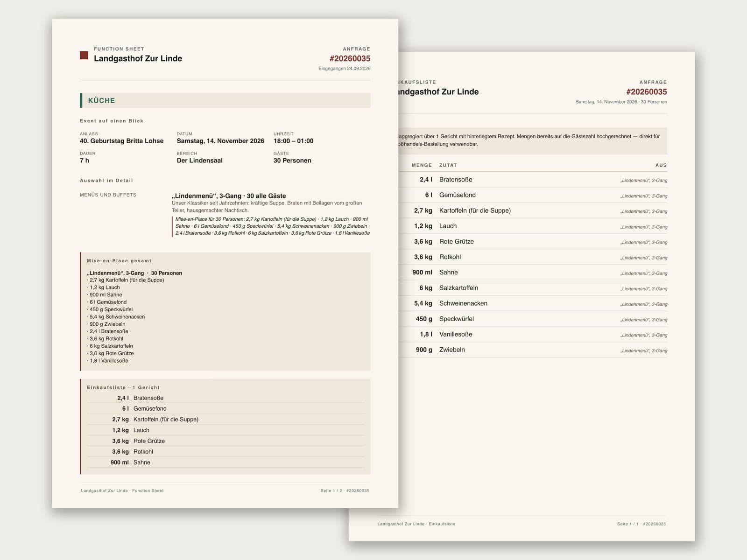Click 'Kartoffeln (für die Suppe)' in Einkaufsliste table
Image resolution: width=747 pixels, height=560 pixels.
[x=475, y=210]
